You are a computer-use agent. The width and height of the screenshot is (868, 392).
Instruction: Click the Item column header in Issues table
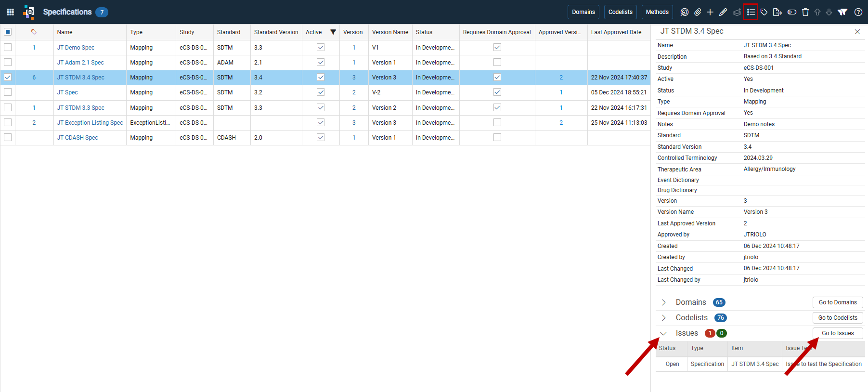737,348
